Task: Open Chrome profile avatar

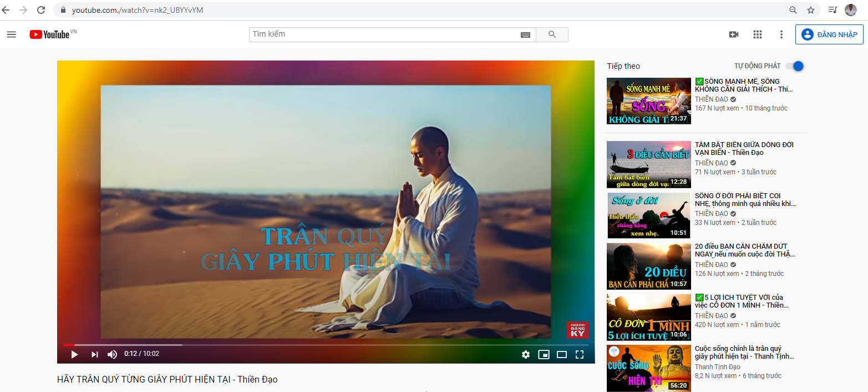Action: pyautogui.click(x=850, y=10)
